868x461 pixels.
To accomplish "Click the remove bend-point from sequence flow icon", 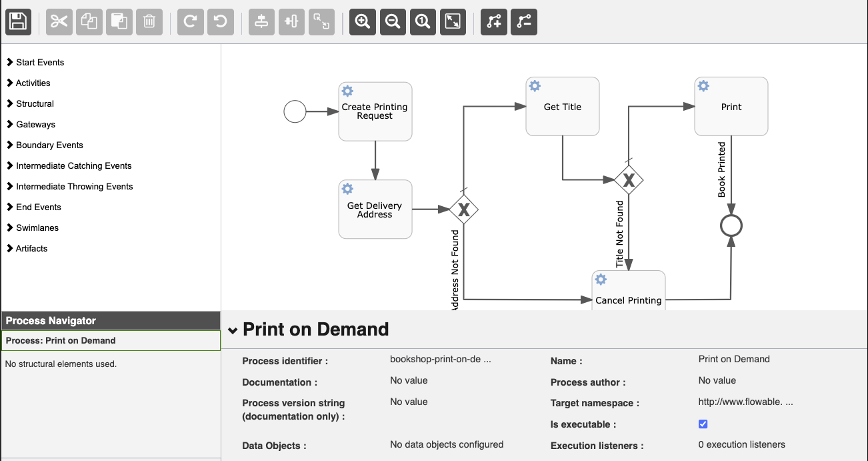I will 524,21.
